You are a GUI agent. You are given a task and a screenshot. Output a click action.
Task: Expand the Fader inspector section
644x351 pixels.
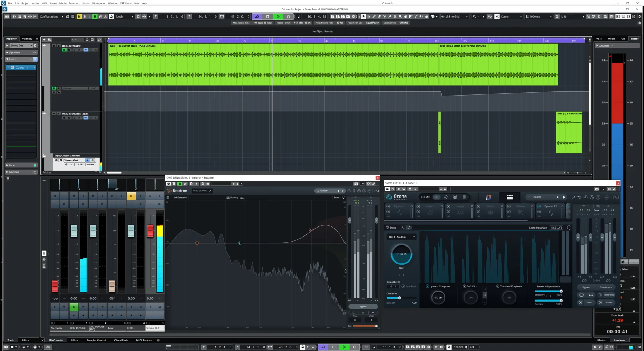pos(21,165)
